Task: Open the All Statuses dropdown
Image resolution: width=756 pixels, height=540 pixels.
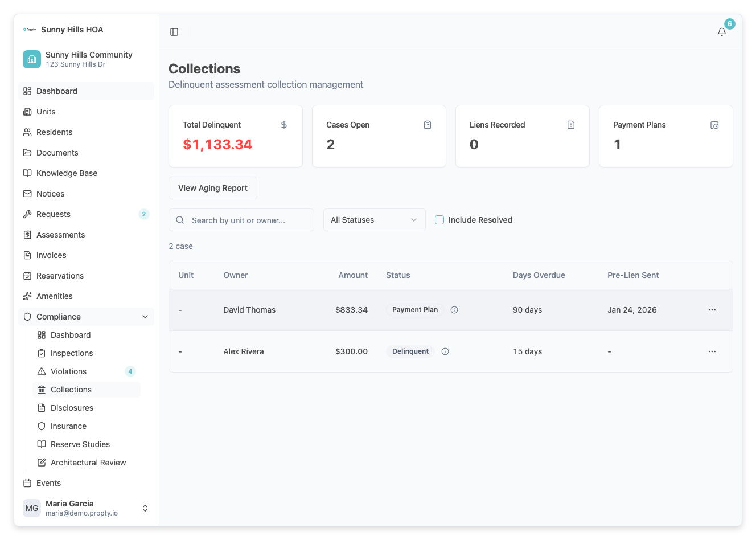Action: (375, 220)
